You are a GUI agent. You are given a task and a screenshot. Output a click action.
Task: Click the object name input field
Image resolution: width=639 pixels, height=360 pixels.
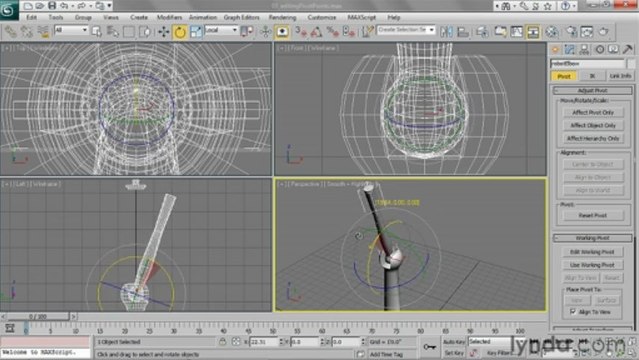(587, 64)
